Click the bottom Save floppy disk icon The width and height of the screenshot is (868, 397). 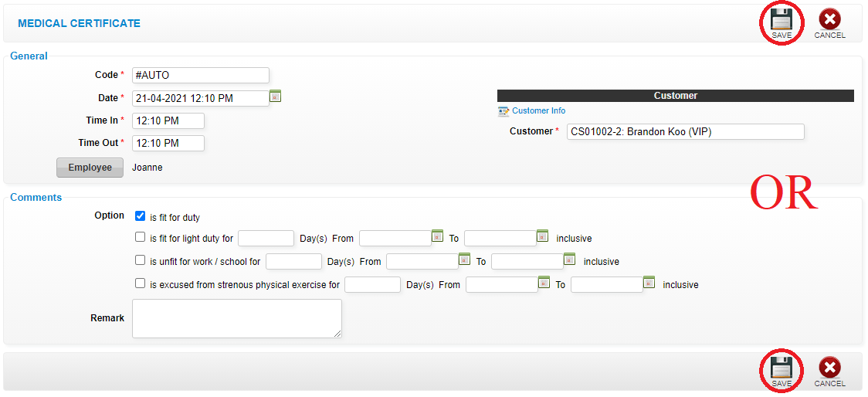(782, 367)
